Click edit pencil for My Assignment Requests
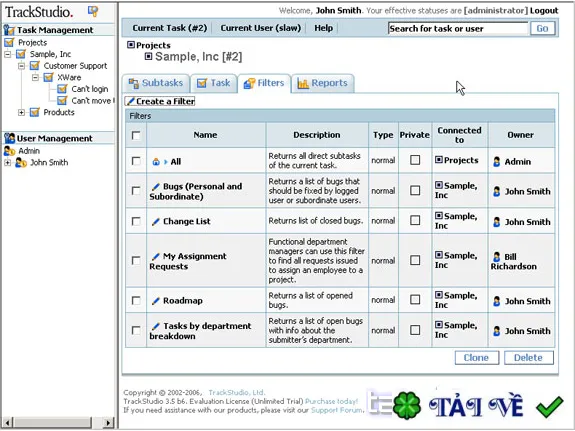Image resolution: width=575 pixels, height=431 pixels. [x=155, y=256]
